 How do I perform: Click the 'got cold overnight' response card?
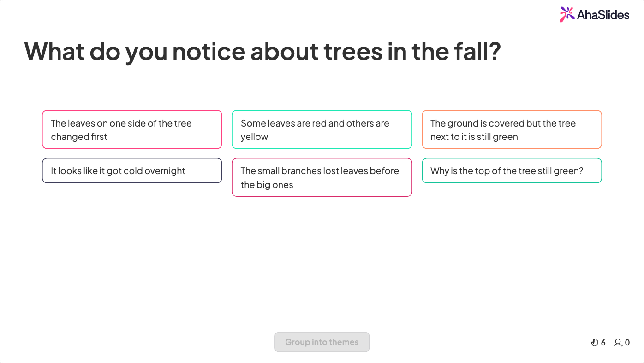(x=132, y=171)
